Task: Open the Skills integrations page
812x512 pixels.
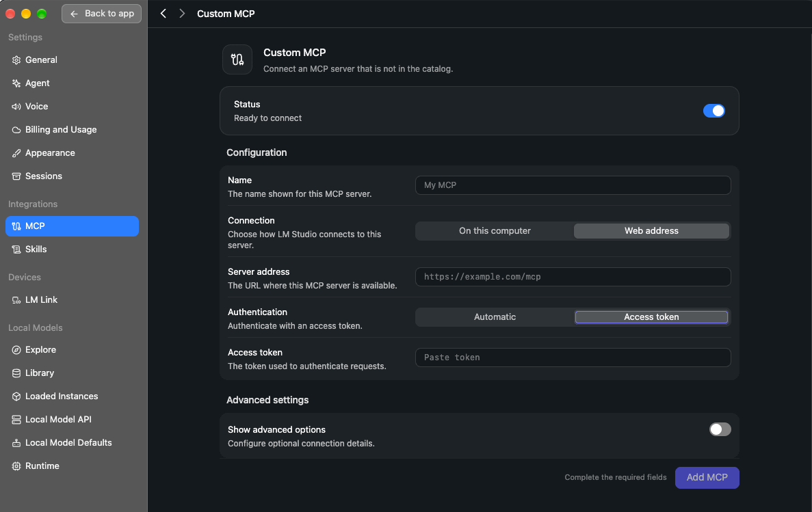Action: coord(72,250)
